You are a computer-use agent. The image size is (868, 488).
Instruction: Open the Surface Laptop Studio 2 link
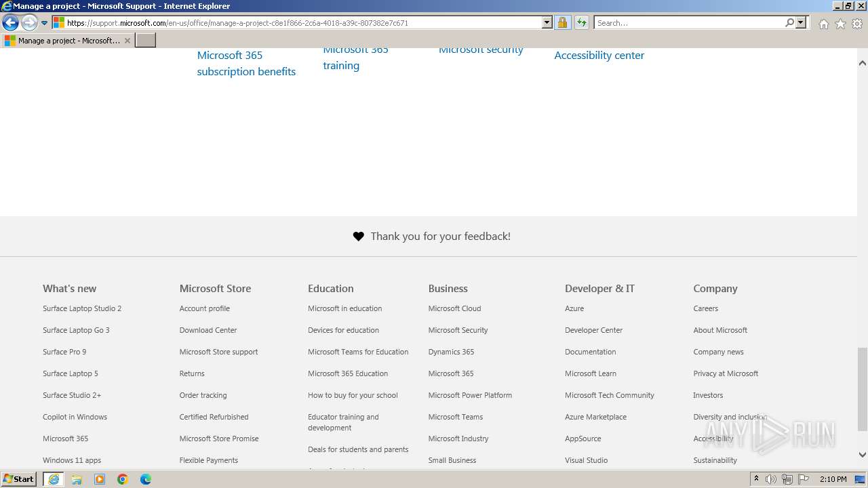point(82,308)
